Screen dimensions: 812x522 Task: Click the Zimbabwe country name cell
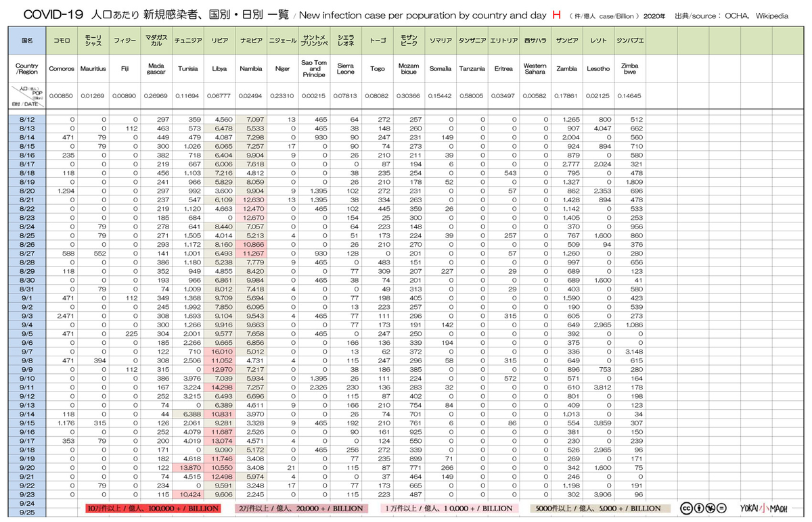(x=629, y=69)
